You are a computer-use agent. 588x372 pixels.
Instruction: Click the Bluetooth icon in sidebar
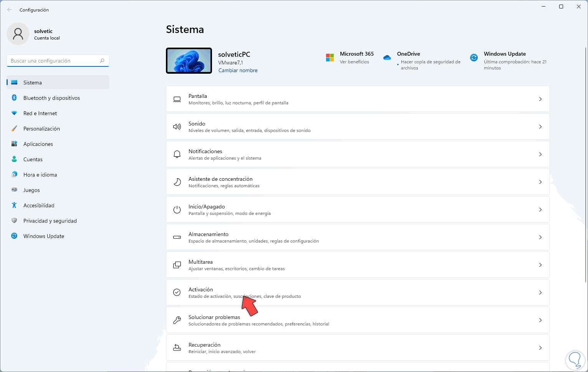pyautogui.click(x=14, y=98)
